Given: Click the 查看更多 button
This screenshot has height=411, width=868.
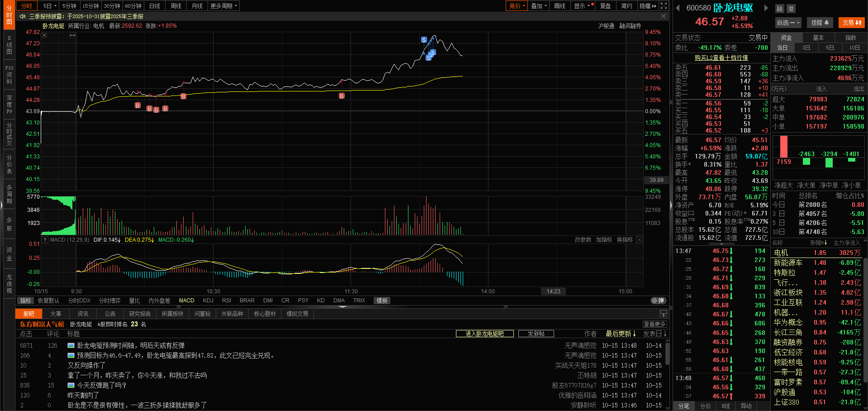Looking at the screenshot, I should [655, 324].
